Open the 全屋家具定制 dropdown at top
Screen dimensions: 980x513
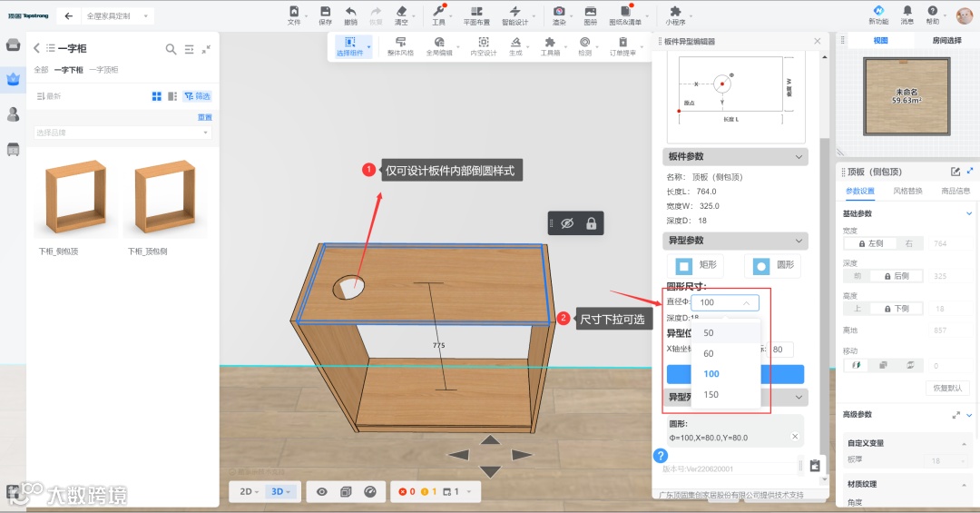[x=117, y=16]
